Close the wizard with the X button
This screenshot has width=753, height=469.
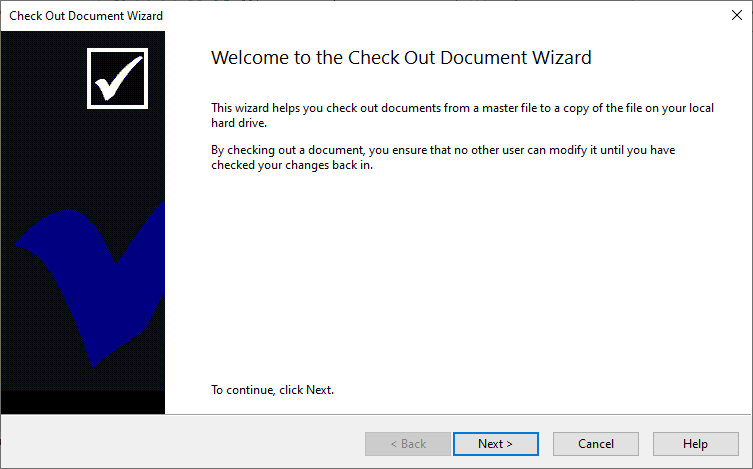coord(737,15)
